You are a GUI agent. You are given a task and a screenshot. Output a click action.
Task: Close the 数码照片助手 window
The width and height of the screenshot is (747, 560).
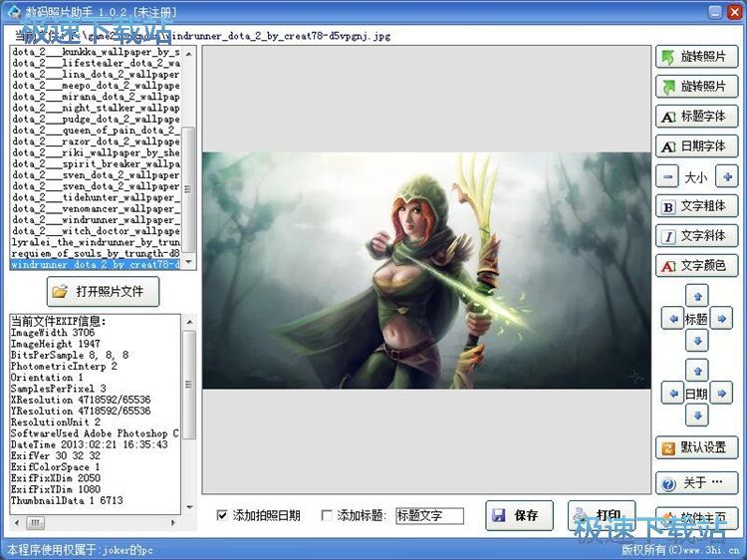coord(734,12)
